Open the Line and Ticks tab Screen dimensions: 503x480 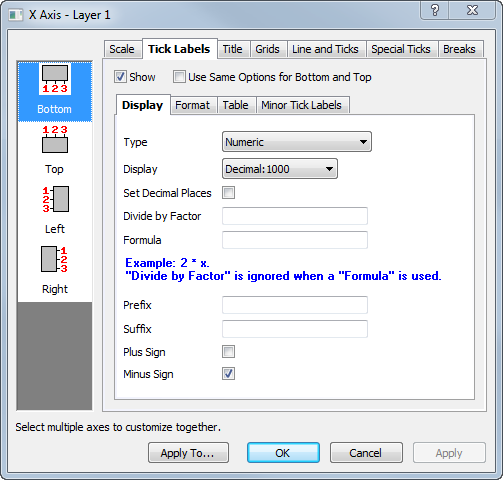325,49
